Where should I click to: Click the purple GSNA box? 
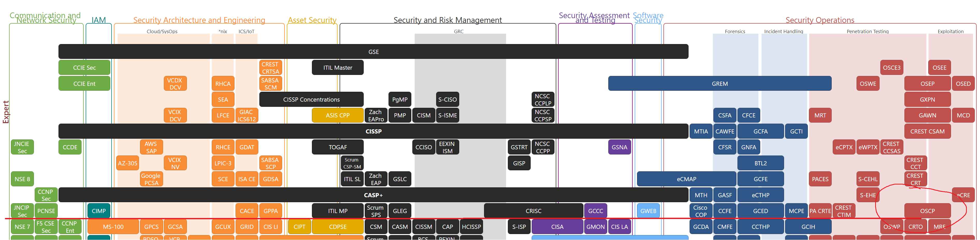619,147
